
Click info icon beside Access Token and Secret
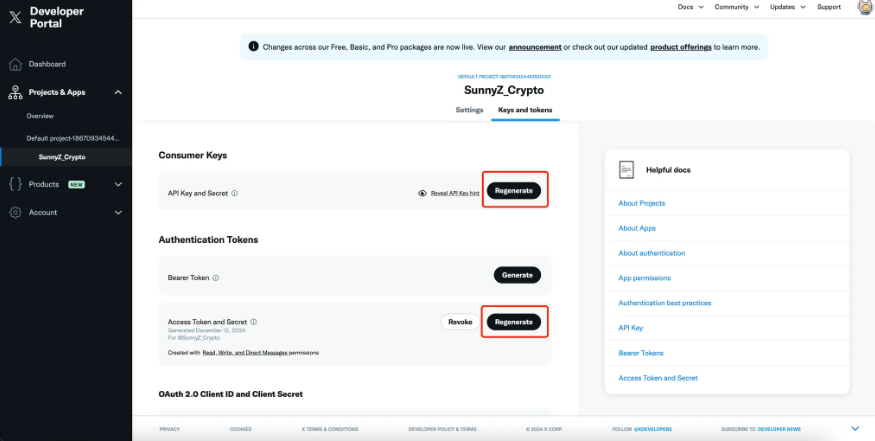tap(254, 322)
